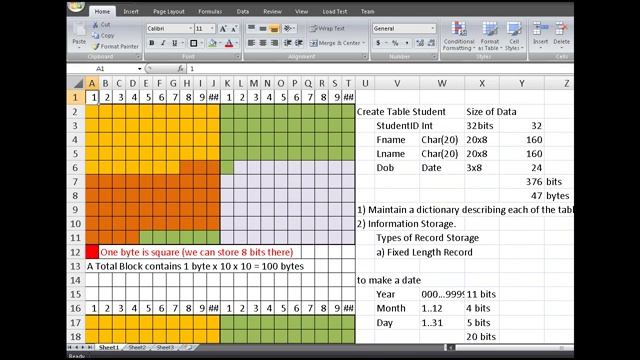Toggle Underline formatting
The image size is (640, 360).
[x=175, y=43]
